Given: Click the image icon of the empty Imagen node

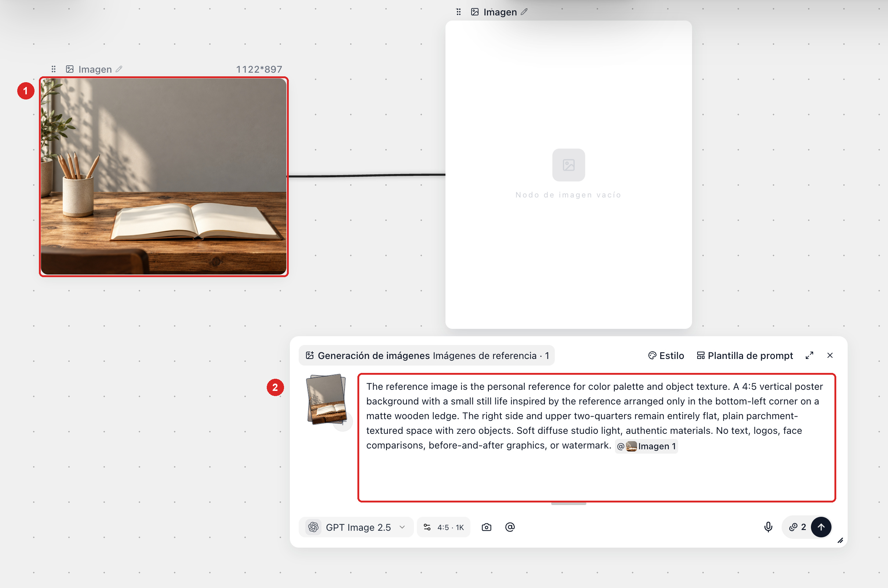Looking at the screenshot, I should 474,12.
